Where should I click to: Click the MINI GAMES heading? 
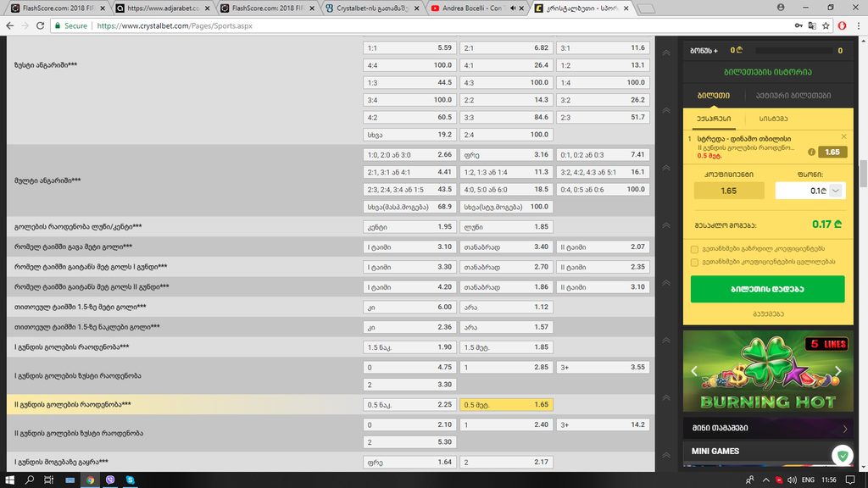click(x=715, y=452)
